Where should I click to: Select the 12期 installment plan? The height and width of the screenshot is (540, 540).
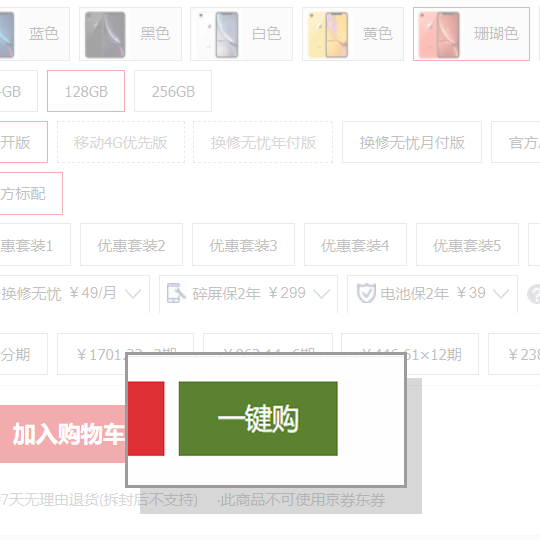(x=410, y=354)
